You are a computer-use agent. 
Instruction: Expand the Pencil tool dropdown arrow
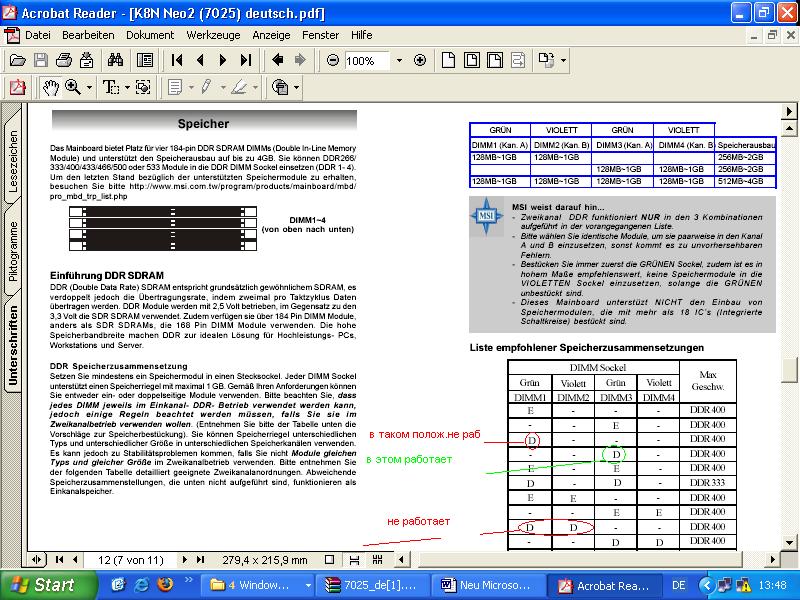click(223, 87)
